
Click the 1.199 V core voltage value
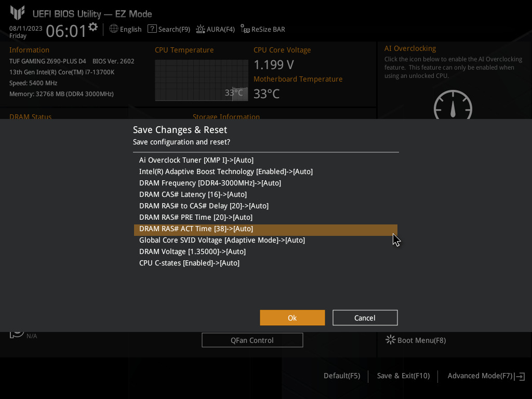[274, 65]
